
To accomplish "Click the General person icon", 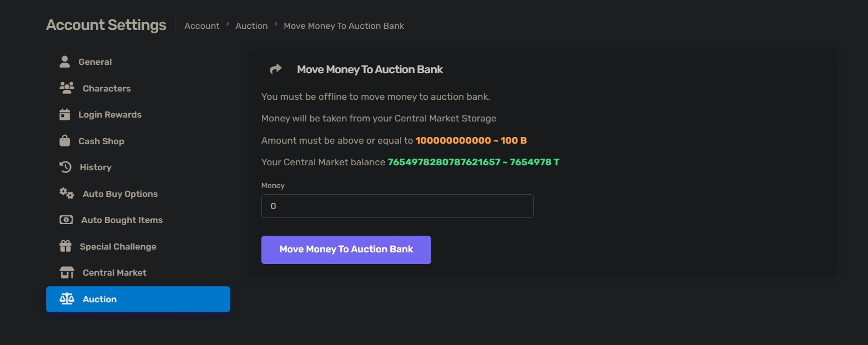I will (x=65, y=62).
